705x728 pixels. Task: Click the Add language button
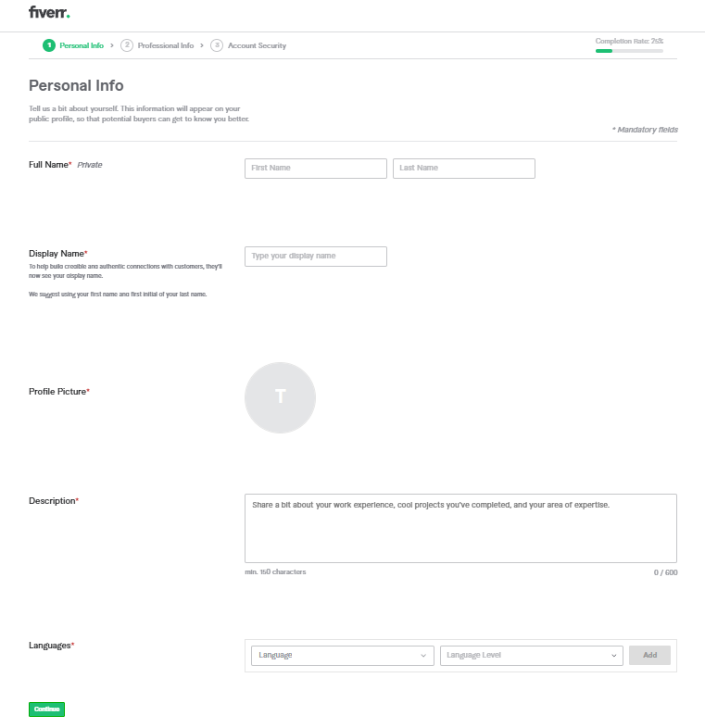point(649,656)
